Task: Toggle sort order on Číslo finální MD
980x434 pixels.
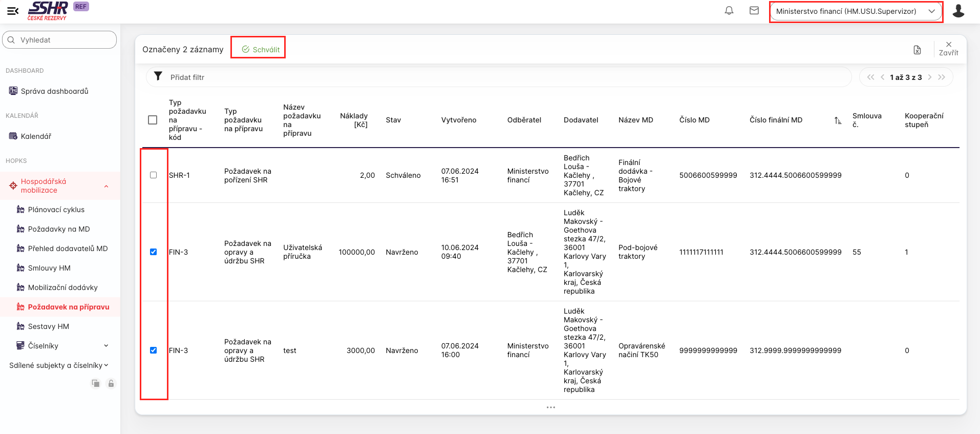Action: pos(838,120)
